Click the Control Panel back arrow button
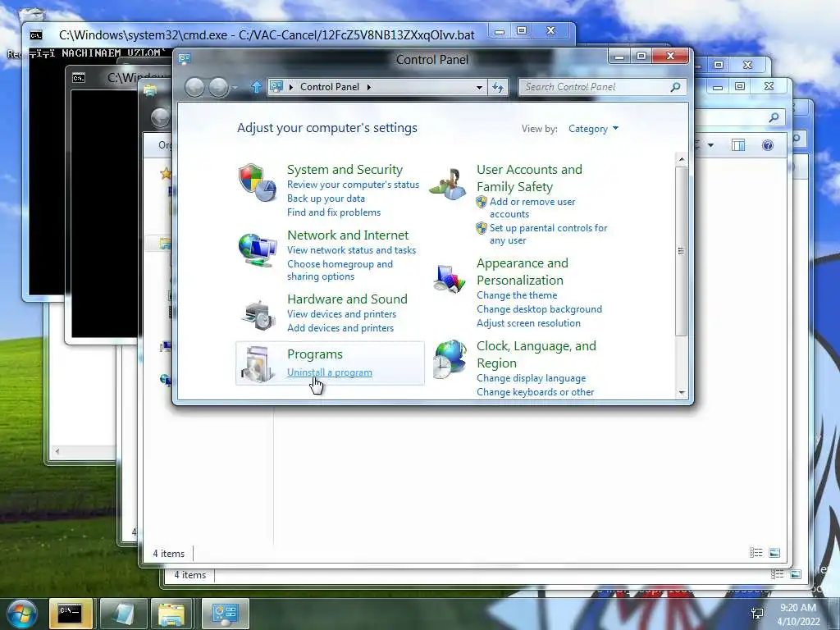Viewport: 840px width, 630px height. tap(194, 87)
